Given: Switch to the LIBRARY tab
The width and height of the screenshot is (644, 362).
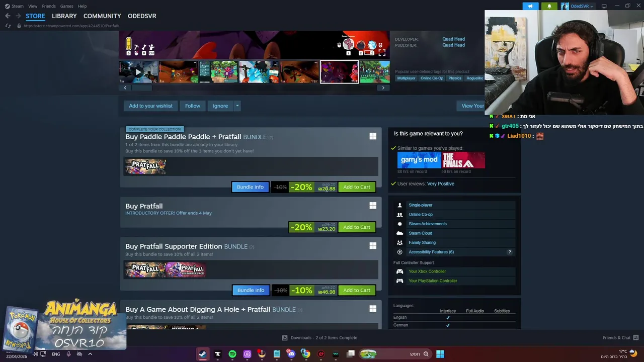Looking at the screenshot, I should point(64,16).
